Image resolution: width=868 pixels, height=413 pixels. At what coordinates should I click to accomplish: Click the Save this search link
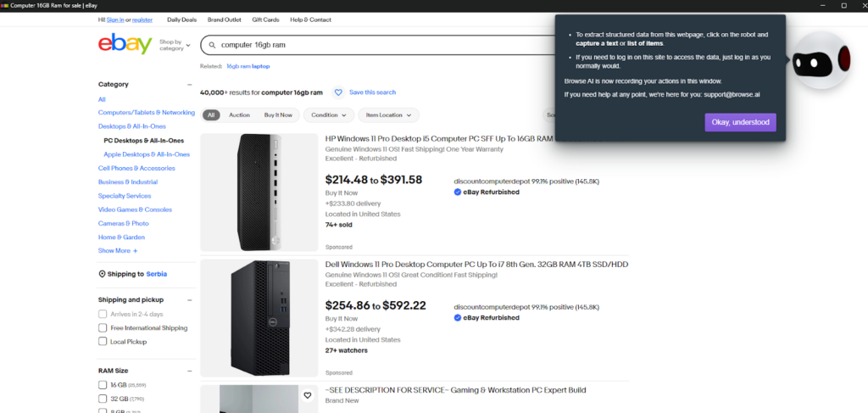point(373,92)
